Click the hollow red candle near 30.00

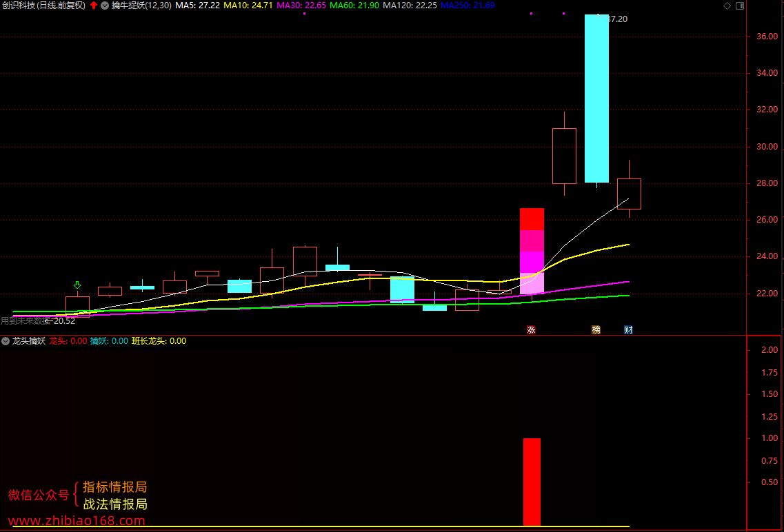point(564,156)
